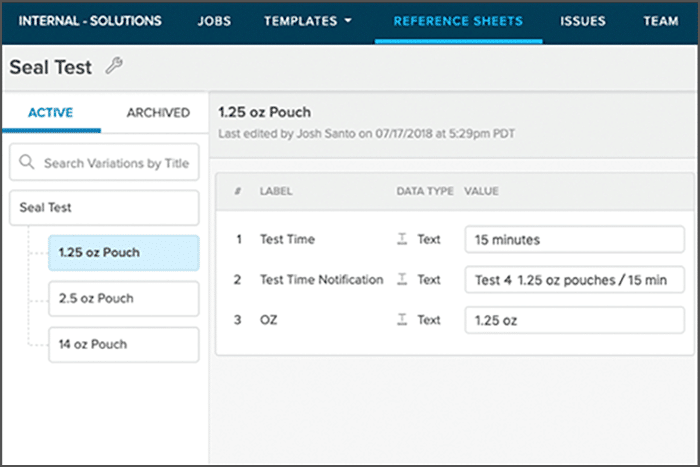
Task: Select the Active tab
Action: pyautogui.click(x=50, y=113)
